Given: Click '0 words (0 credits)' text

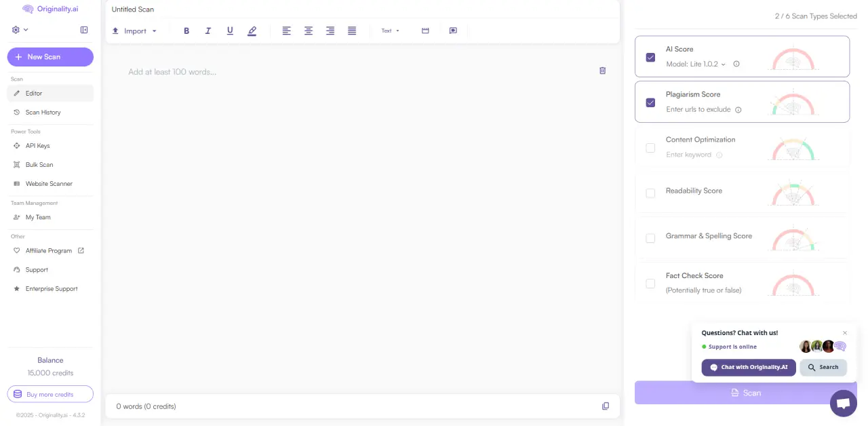Looking at the screenshot, I should coord(146,406).
